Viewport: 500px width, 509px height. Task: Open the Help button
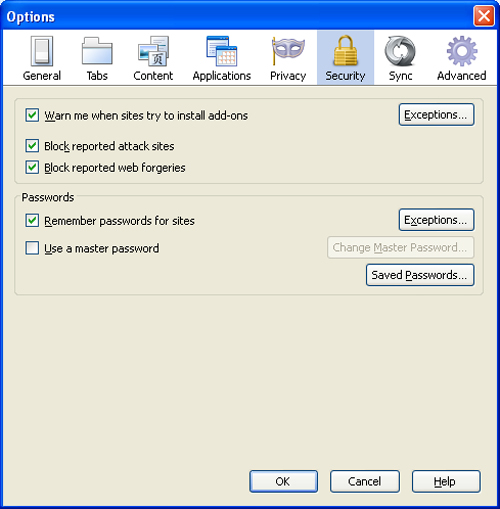(446, 481)
